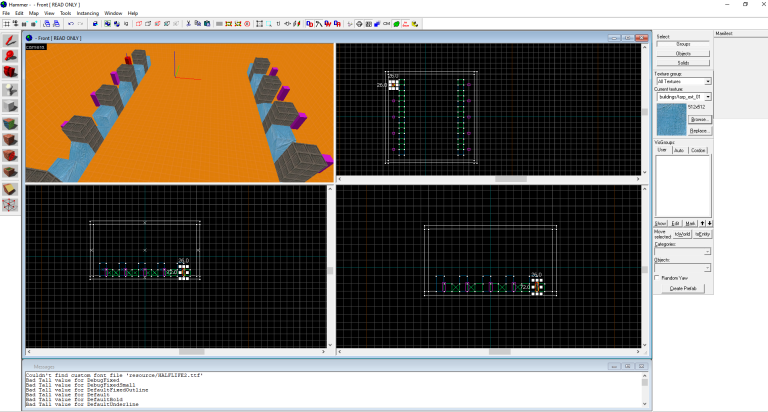Click the Undo arrow in top toolbar
This screenshot has width=768, height=412.
[69, 23]
